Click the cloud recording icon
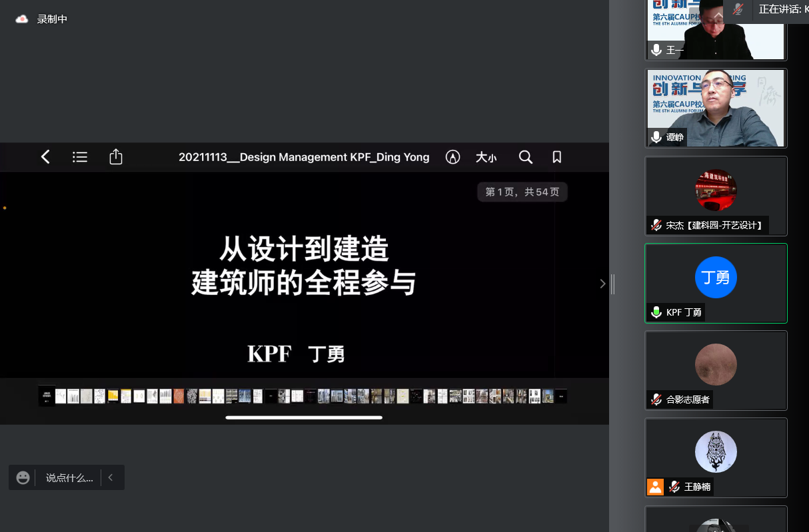This screenshot has width=809, height=532. pyautogui.click(x=22, y=19)
